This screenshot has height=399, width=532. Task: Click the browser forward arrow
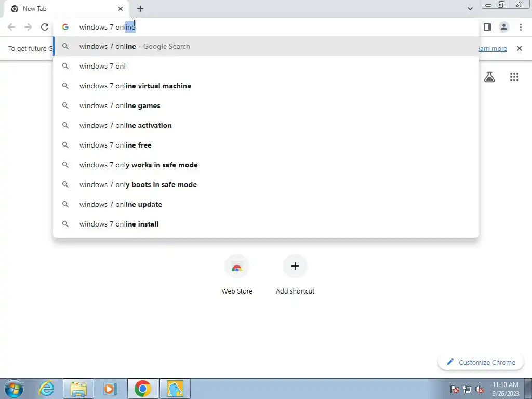pyautogui.click(x=28, y=27)
